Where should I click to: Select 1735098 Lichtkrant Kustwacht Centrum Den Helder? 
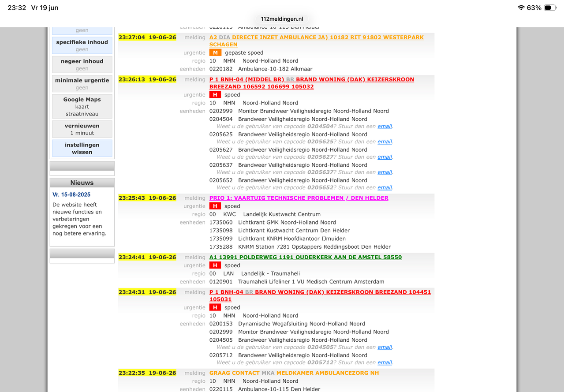[x=280, y=231]
